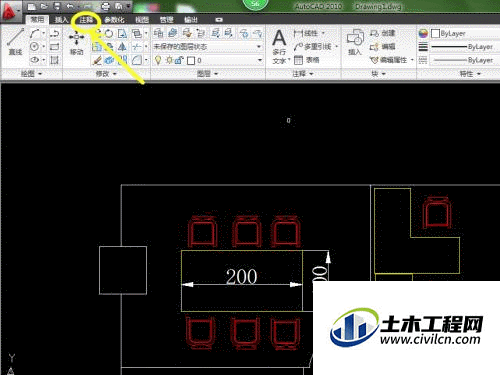Select the fillet tool in 修改 panel

[x=136, y=60]
